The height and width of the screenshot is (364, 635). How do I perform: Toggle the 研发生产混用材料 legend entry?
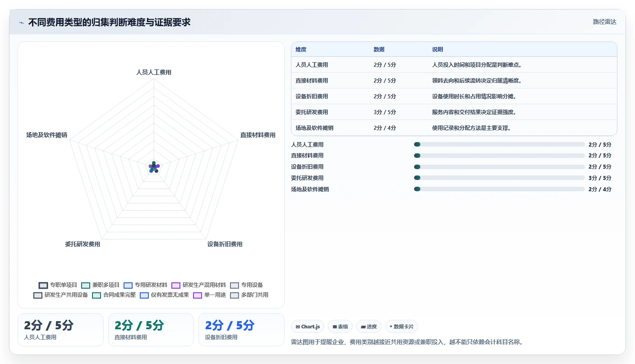[x=199, y=285]
